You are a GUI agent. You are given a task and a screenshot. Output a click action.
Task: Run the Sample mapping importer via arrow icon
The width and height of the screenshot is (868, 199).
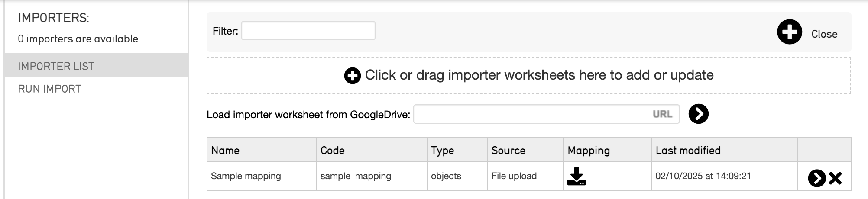[x=817, y=178]
